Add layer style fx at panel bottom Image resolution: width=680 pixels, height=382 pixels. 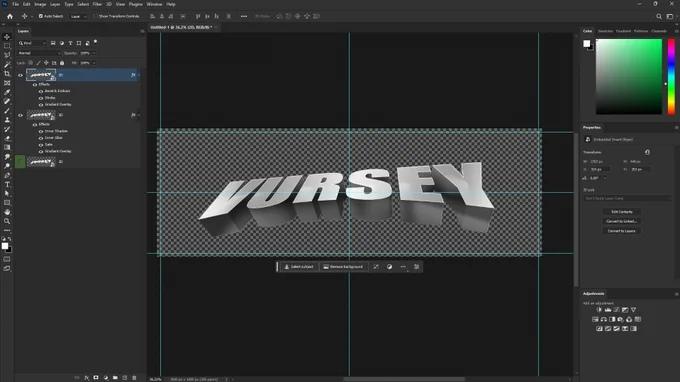(86, 378)
